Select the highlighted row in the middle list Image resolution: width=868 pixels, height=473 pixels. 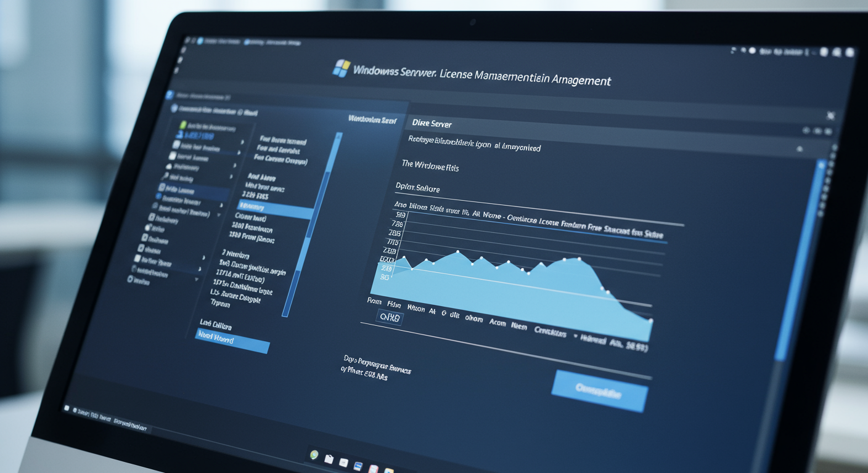point(276,209)
